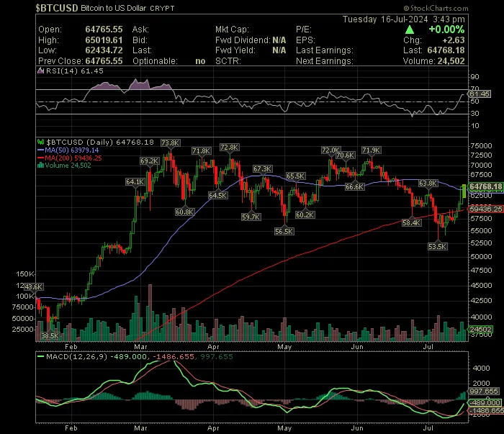Click the Volume legend bar icon
This screenshot has height=434, width=504.
40,165
